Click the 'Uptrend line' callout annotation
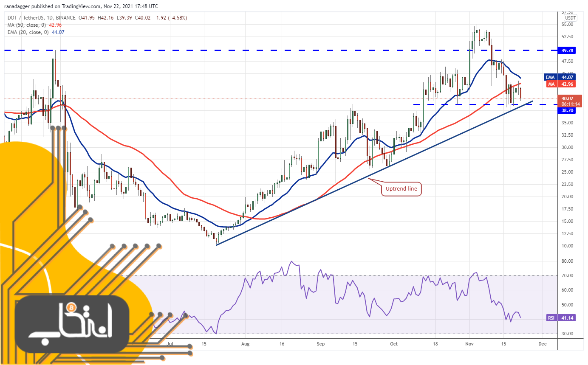This screenshot has width=588, height=365. tap(401, 189)
